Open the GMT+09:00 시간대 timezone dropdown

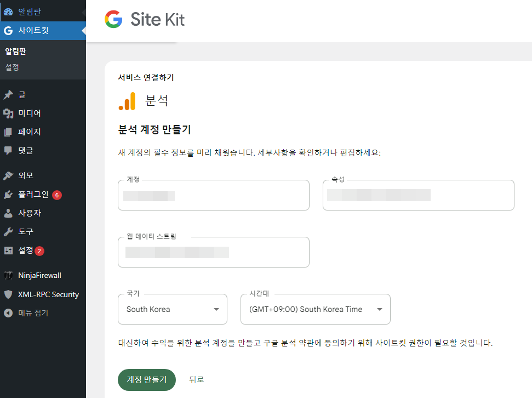(x=315, y=309)
